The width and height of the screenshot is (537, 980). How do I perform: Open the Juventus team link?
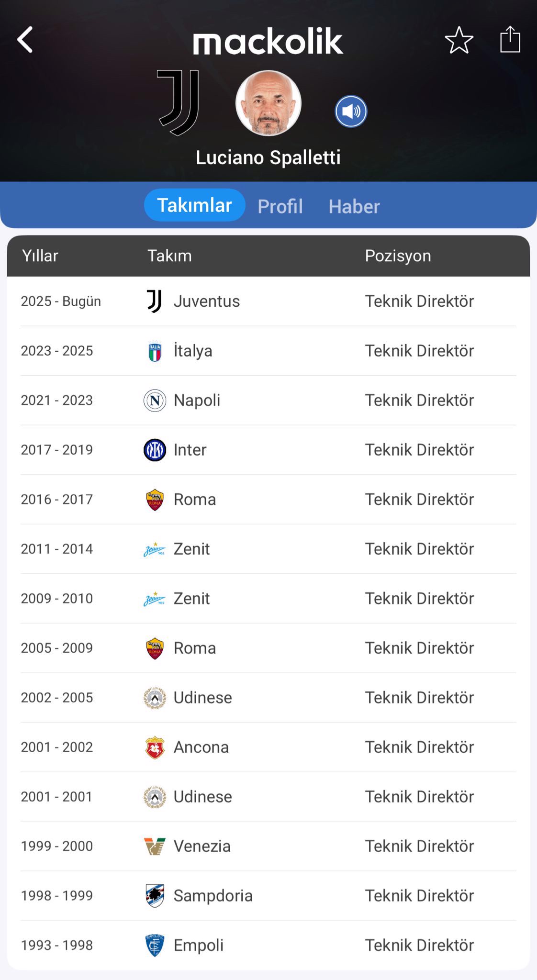(x=206, y=301)
